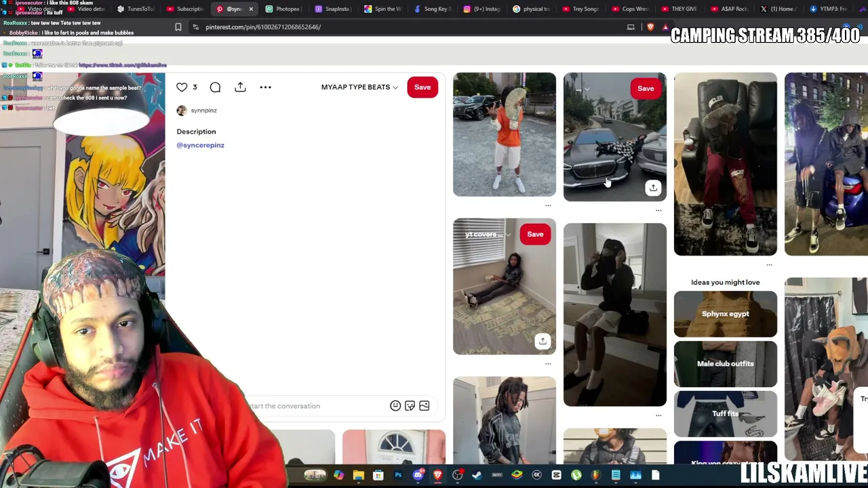This screenshot has width=868, height=488.
Task: Switch to the Instagram tab
Action: (481, 9)
